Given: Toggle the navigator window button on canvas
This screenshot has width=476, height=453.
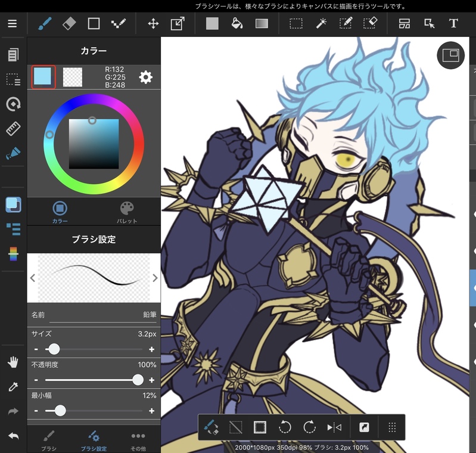Looking at the screenshot, I should [x=451, y=55].
